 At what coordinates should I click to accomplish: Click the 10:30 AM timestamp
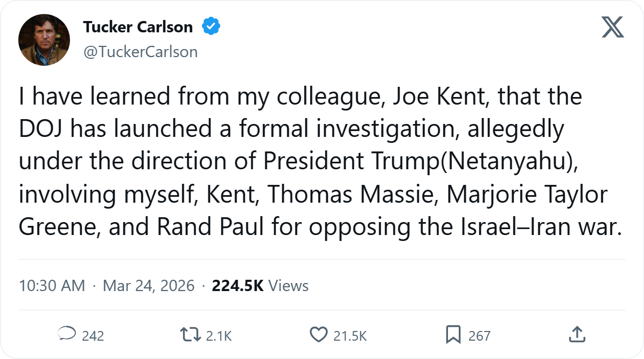52,286
